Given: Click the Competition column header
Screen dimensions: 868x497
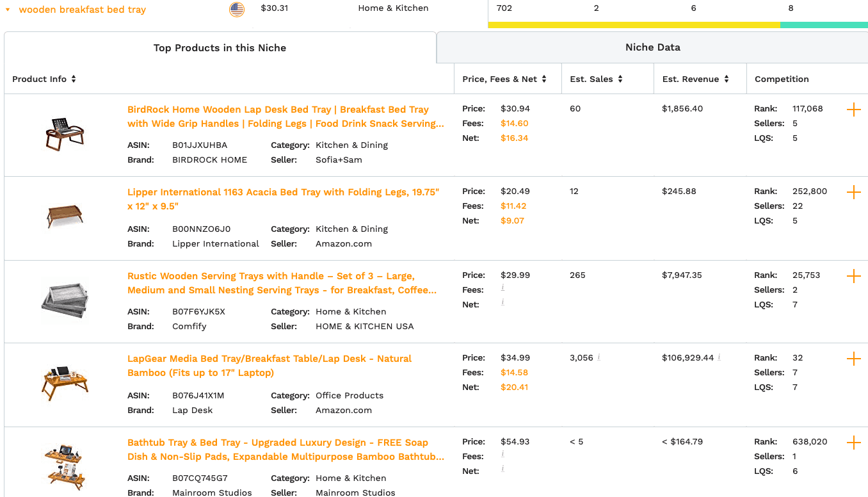Looking at the screenshot, I should click(782, 79).
